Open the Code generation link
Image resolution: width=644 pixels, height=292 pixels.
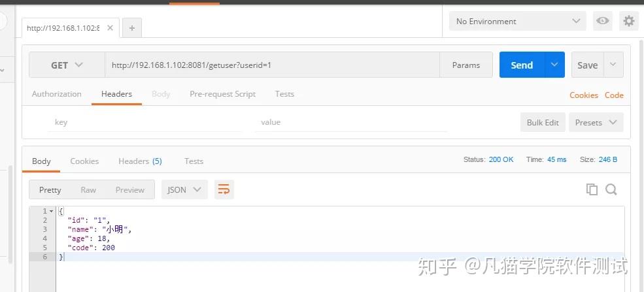tap(614, 95)
